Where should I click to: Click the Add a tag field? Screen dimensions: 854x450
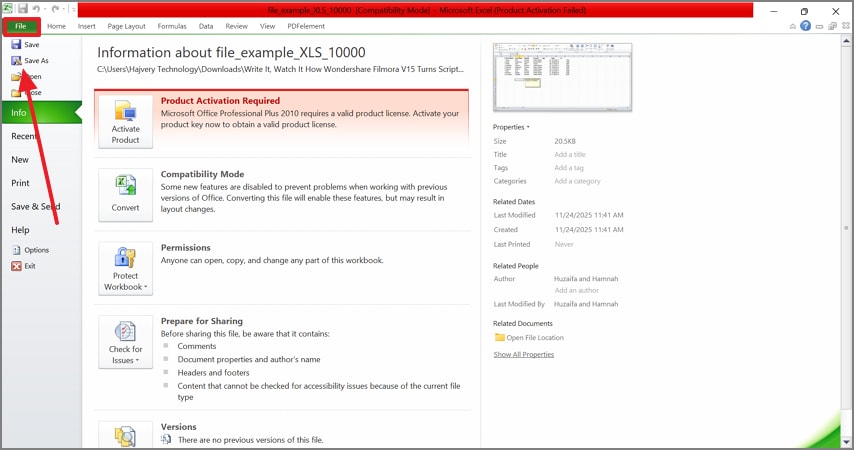(x=569, y=168)
